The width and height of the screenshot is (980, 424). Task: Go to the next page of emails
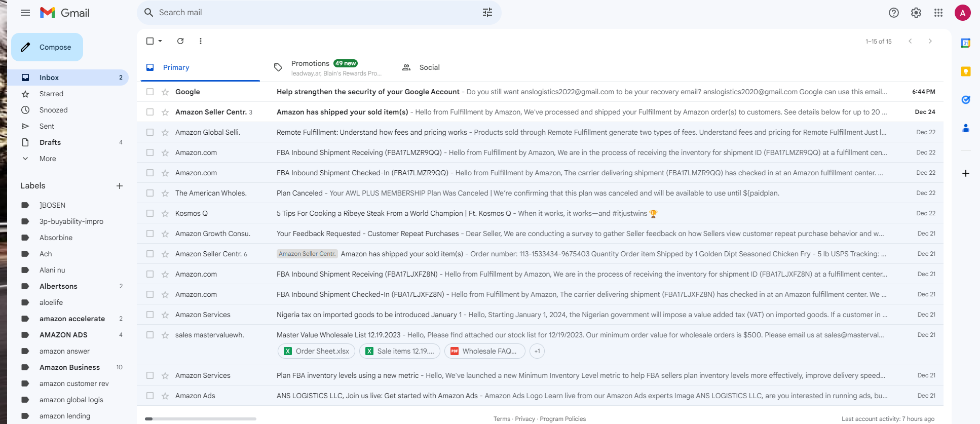click(x=930, y=41)
